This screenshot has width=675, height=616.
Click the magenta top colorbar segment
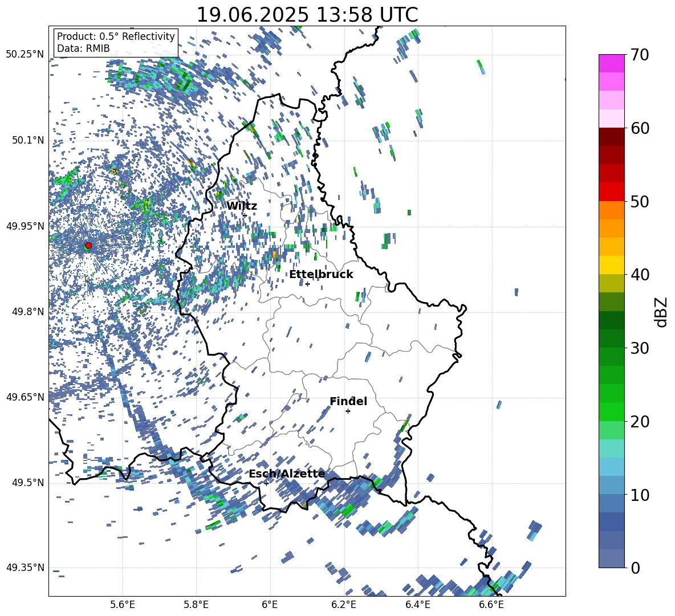[612, 63]
